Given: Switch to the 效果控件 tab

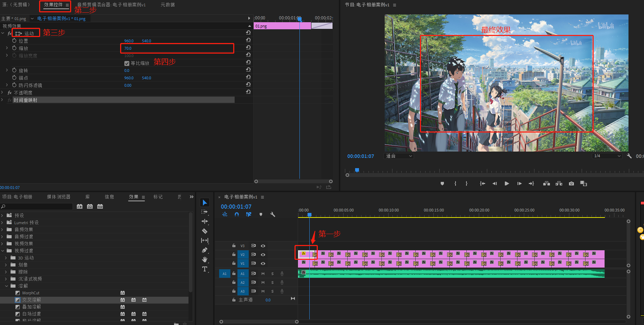Looking at the screenshot, I should pos(54,5).
